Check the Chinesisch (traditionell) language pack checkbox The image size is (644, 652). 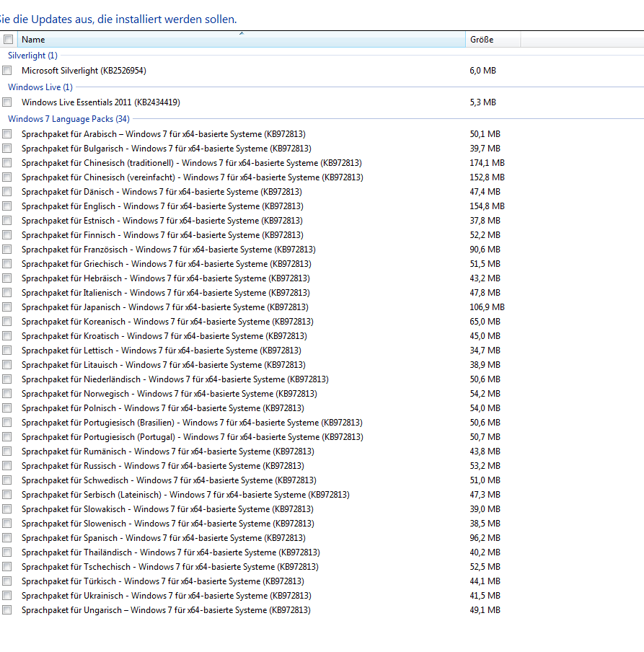coord(6,163)
